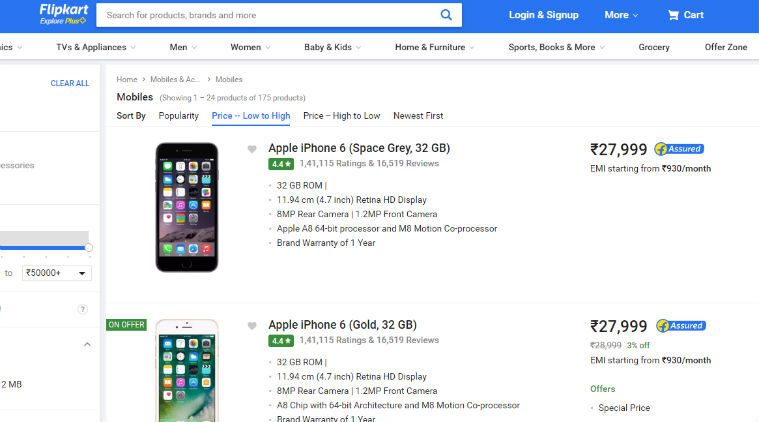Click '3% off' discount text
Screen dimensions: 759x422
click(x=638, y=345)
